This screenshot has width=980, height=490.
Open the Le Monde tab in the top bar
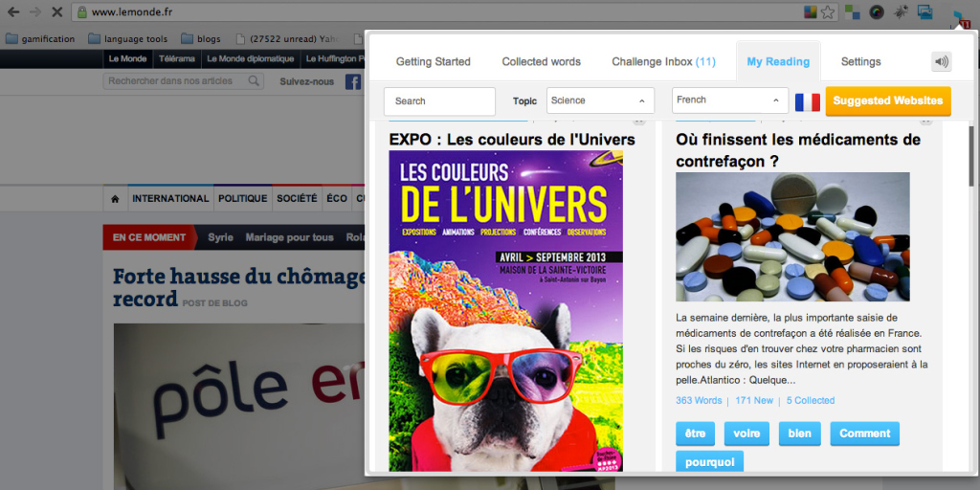(127, 58)
